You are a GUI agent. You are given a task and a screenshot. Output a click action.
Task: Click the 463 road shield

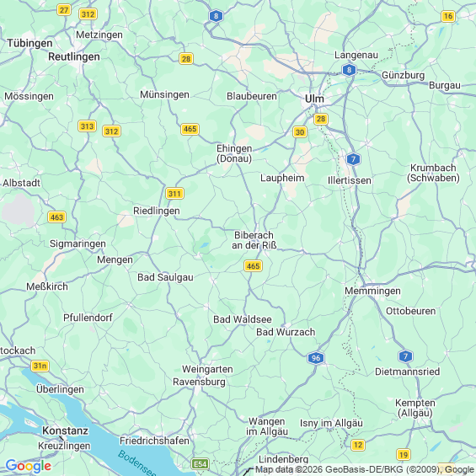(56, 217)
